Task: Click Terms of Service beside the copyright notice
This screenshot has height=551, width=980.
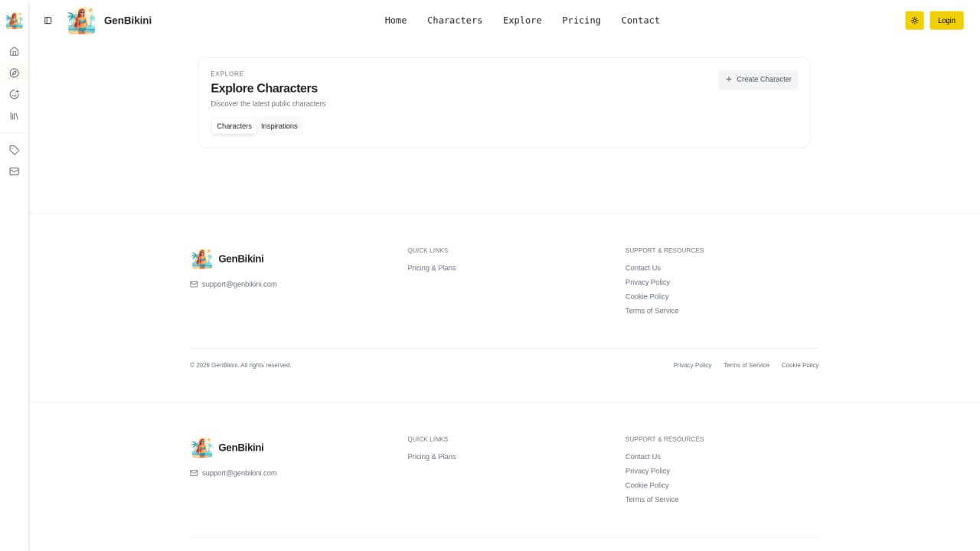Action: [x=746, y=365]
